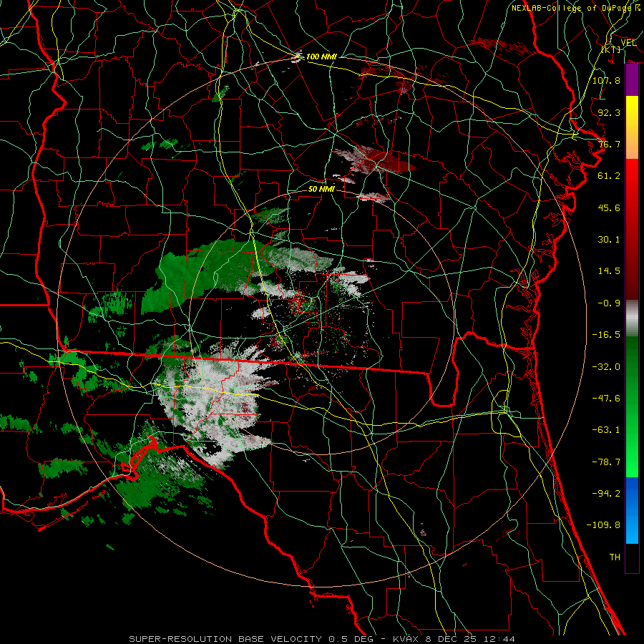Click the purple segment of the velocity color bar

pos(632,80)
